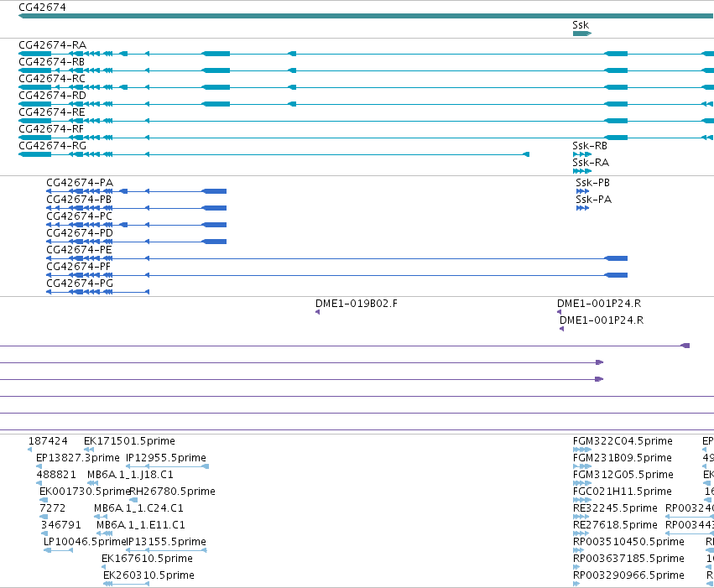Click the MB6A.1_1.J18.C1 label

point(130,475)
